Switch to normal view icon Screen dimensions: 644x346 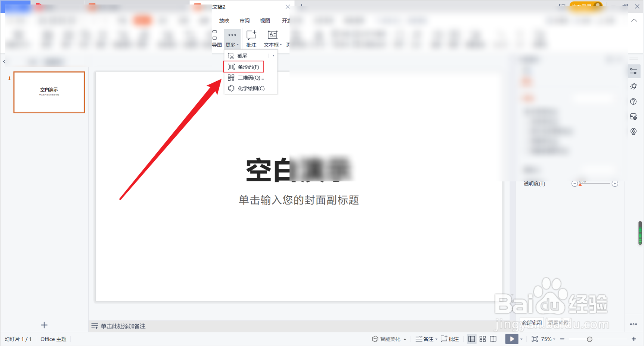(x=472, y=339)
